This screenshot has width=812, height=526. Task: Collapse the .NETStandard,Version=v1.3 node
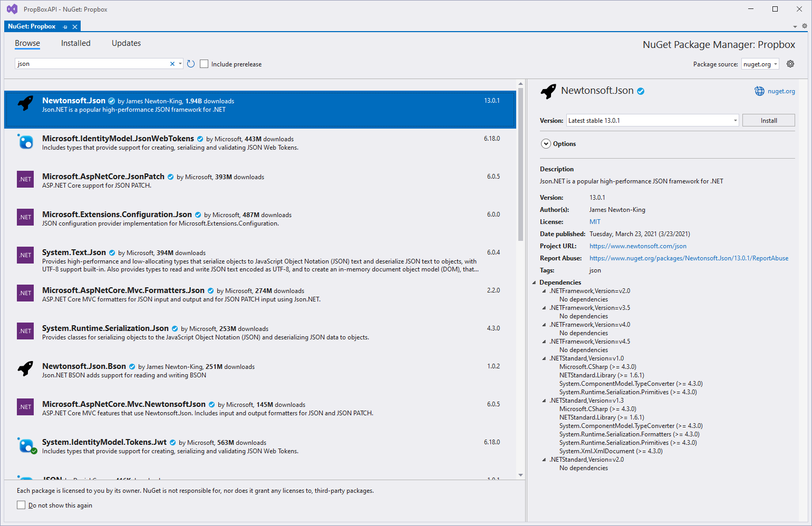[x=544, y=401]
